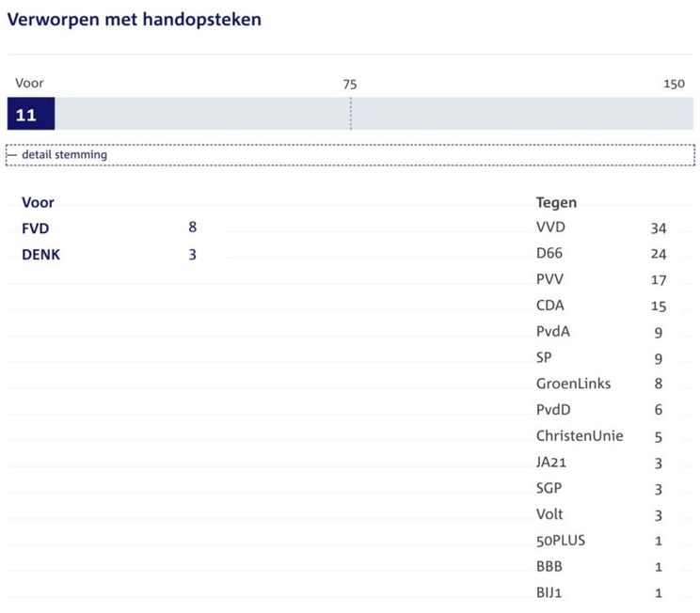700x613 pixels.
Task: Click Volt party row
Action: coord(549,514)
